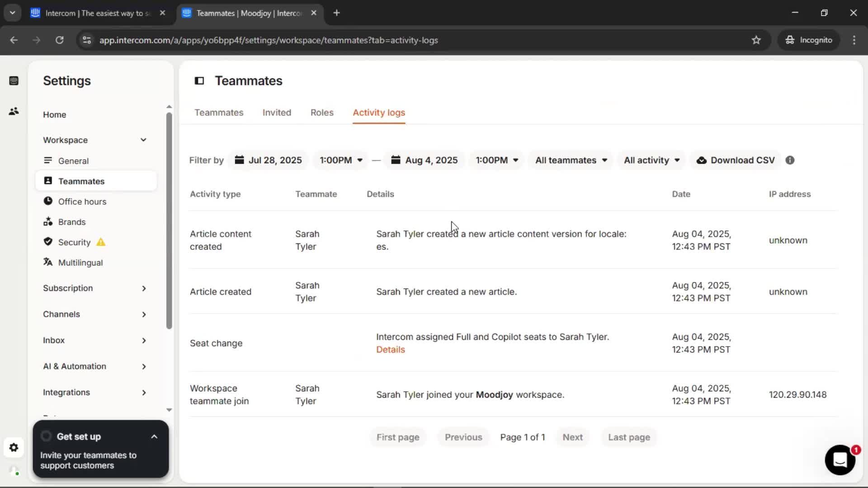Click the Security warning triangle icon
The image size is (868, 488).
click(x=101, y=242)
